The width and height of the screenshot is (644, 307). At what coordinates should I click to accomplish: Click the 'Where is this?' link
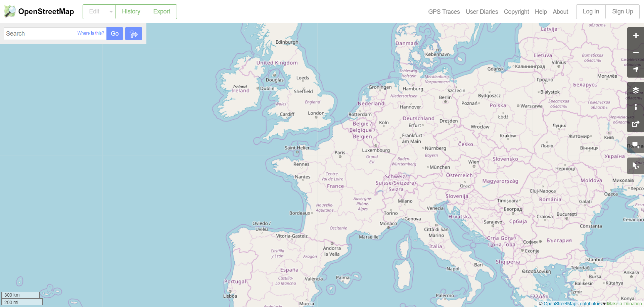pos(91,33)
